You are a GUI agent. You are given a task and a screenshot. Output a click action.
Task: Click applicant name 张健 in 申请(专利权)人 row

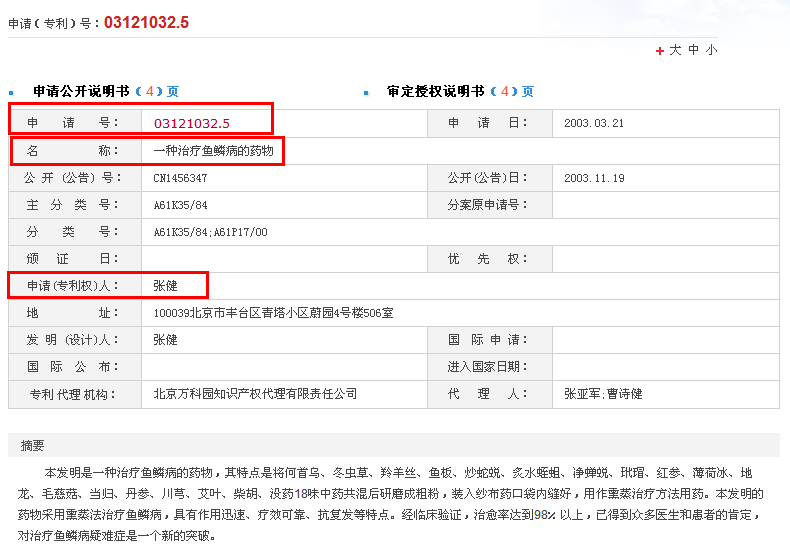[165, 286]
